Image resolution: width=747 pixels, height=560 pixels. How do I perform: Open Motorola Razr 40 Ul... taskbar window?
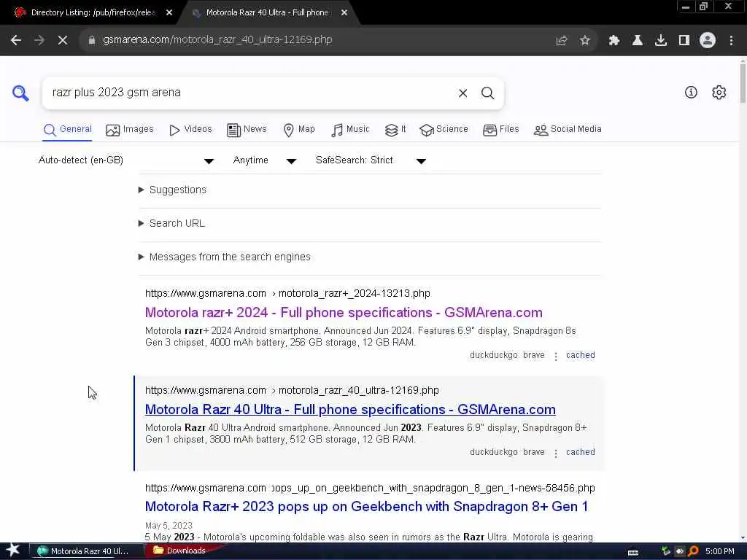[x=88, y=551]
